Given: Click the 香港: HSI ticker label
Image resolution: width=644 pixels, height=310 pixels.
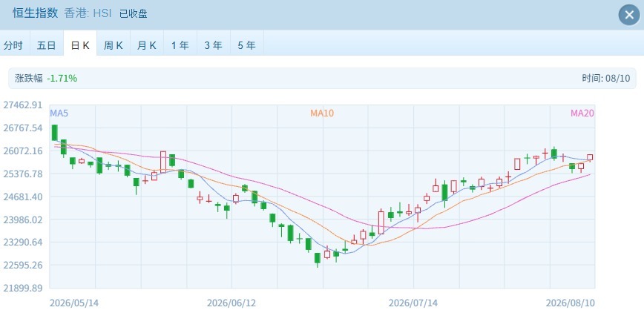Looking at the screenshot, I should coord(89,13).
